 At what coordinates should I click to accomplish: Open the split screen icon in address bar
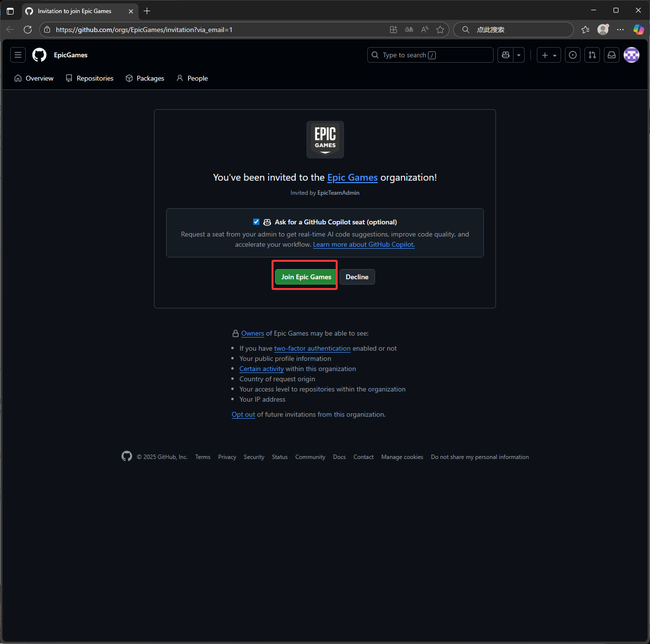(393, 30)
